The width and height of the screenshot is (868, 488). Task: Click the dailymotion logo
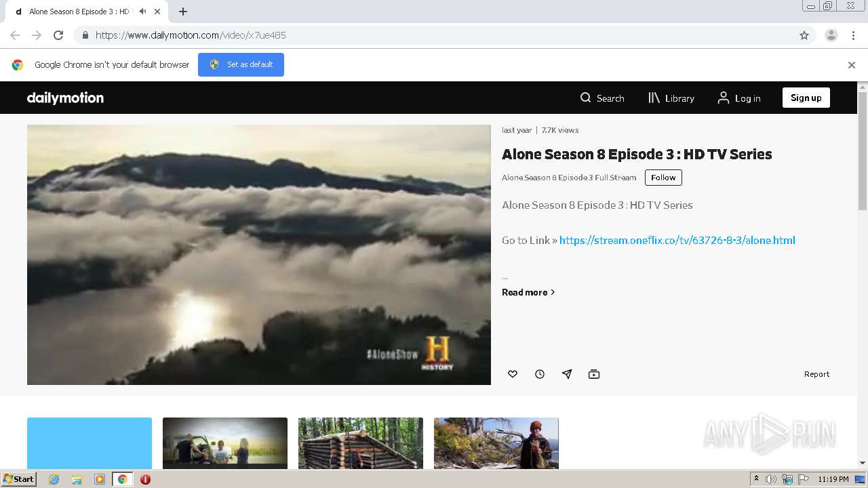click(65, 98)
